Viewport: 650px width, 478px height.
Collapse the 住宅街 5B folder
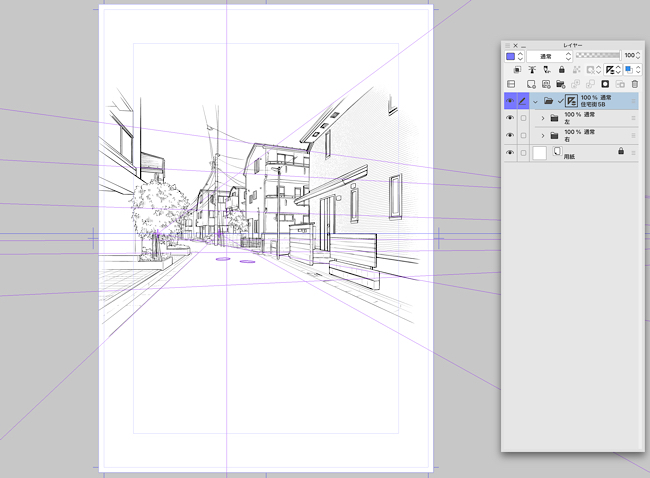[x=535, y=102]
